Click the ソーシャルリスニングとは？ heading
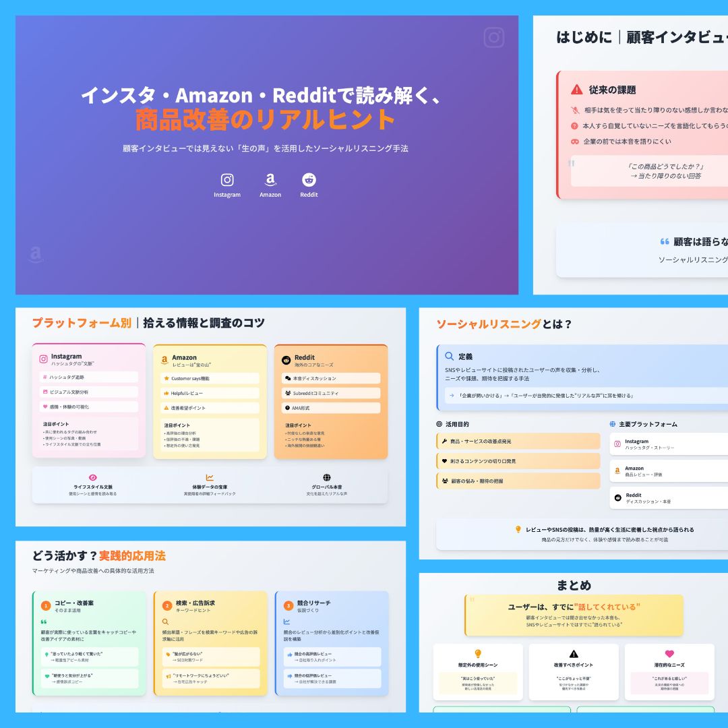 tap(504, 324)
